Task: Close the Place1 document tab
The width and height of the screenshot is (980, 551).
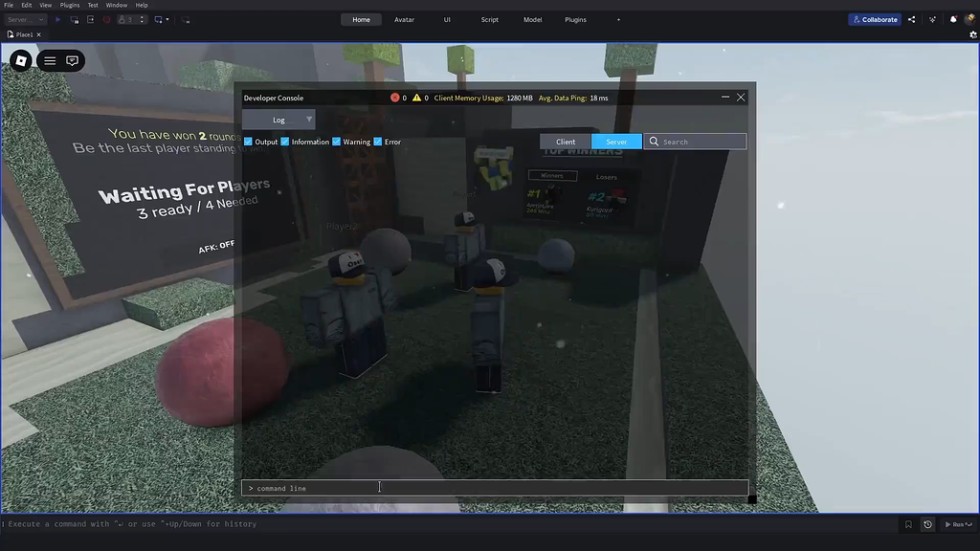Action: coord(38,35)
